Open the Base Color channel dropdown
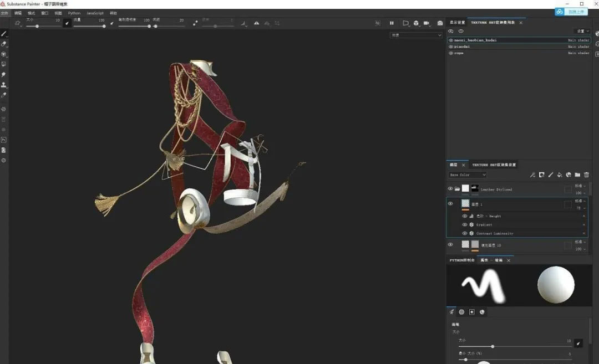The height and width of the screenshot is (364, 599). [468, 175]
